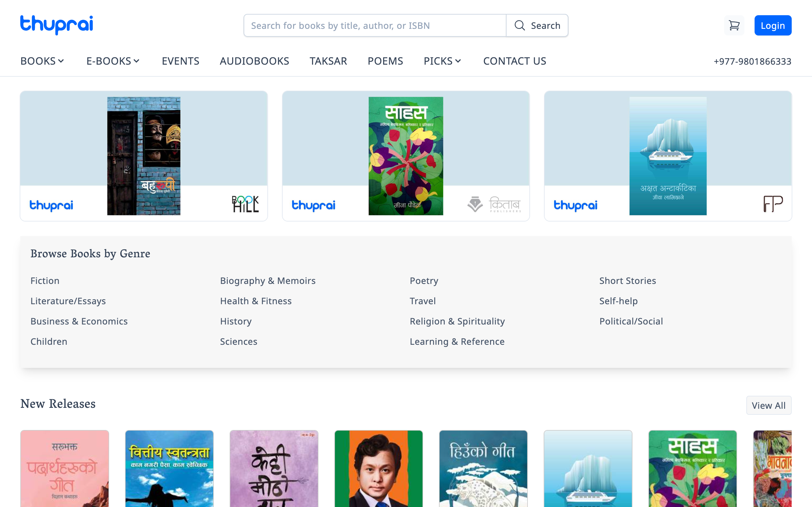Click the thuprai logo in header
The width and height of the screenshot is (812, 507).
click(x=57, y=25)
